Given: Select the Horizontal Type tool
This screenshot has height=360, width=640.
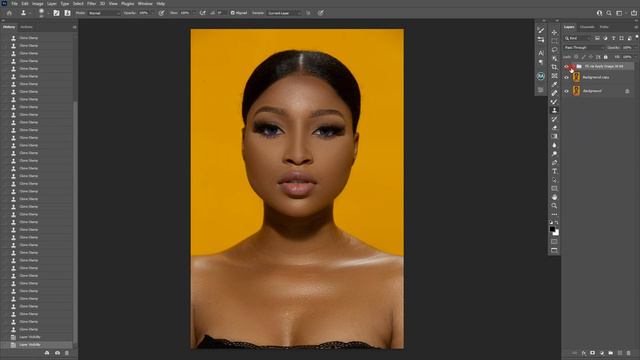Looking at the screenshot, I should pos(554,171).
